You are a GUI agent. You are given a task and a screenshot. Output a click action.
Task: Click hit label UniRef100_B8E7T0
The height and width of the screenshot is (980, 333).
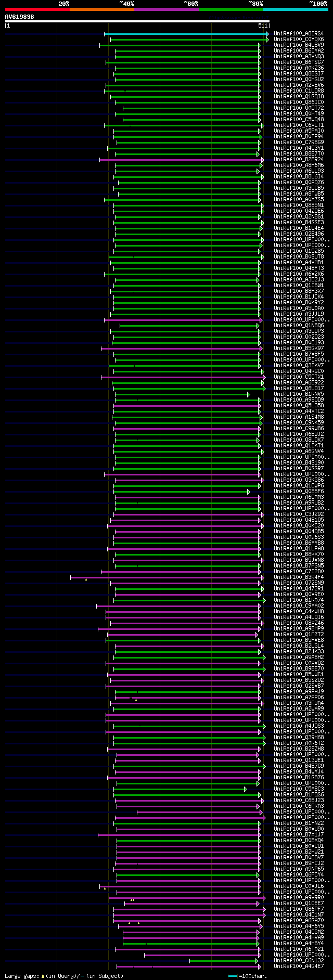299,154
